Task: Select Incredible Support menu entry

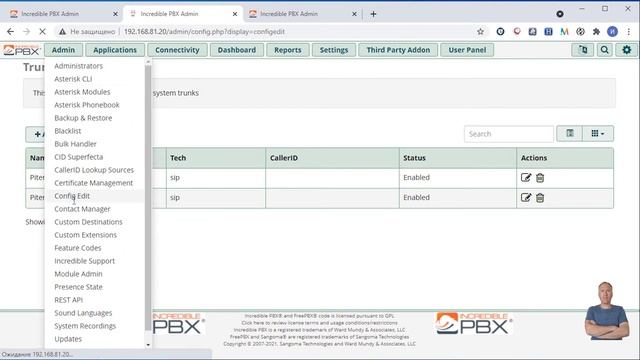Action: (x=84, y=261)
